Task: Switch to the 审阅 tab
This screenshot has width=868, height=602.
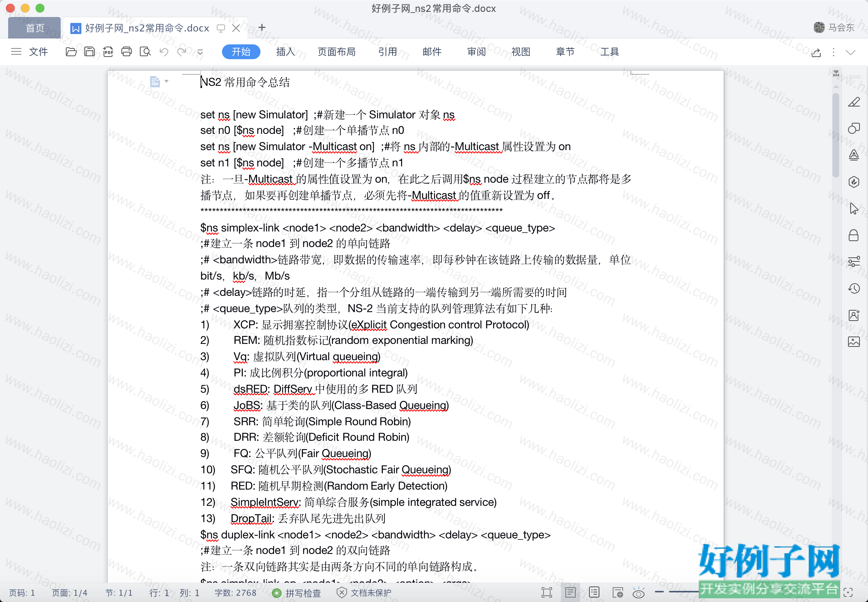Action: click(477, 52)
